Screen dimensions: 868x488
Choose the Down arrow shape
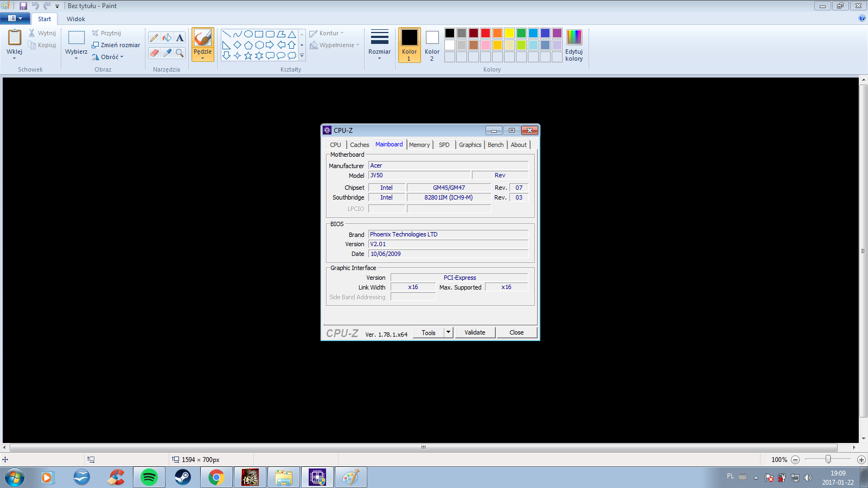click(x=227, y=56)
